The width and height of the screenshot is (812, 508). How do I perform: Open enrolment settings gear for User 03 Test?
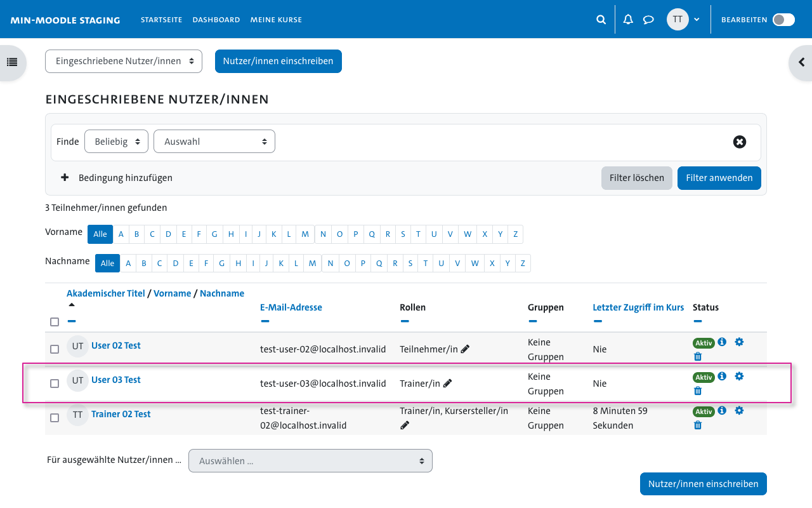739,376
